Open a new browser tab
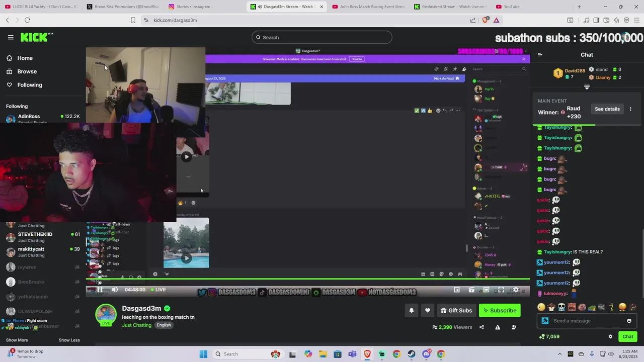 (x=579, y=7)
